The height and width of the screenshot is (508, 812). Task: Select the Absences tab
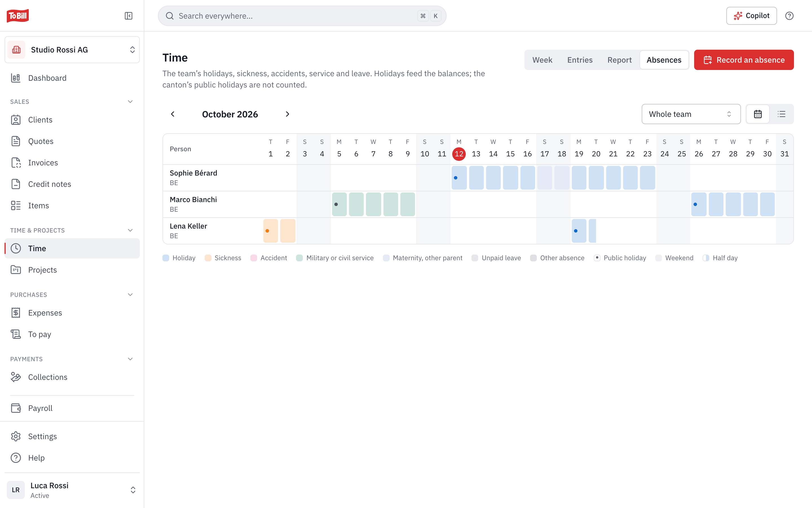(664, 60)
